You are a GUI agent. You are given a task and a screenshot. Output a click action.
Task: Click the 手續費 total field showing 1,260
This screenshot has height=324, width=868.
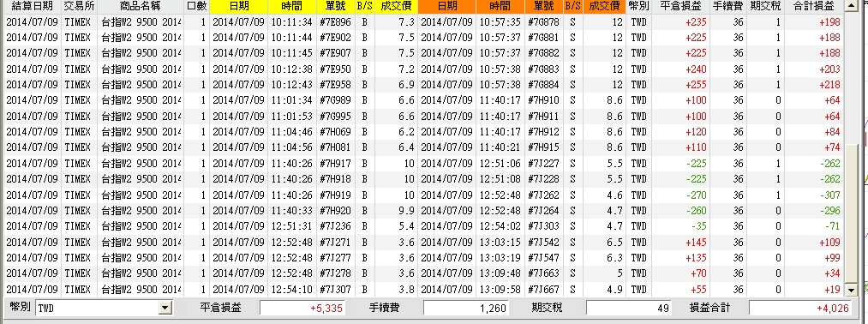[x=466, y=308]
